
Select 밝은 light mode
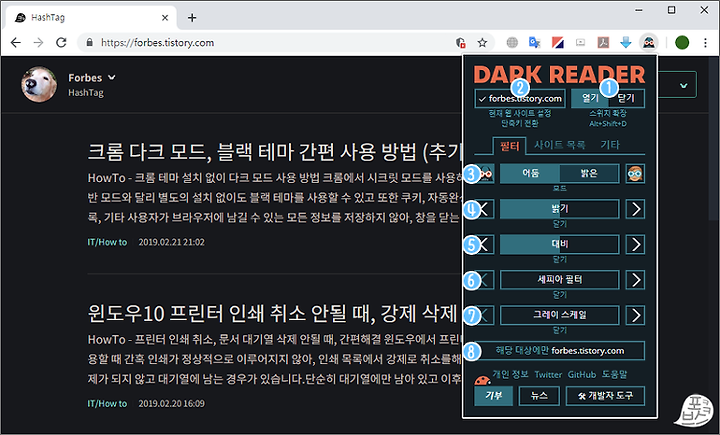(x=589, y=174)
